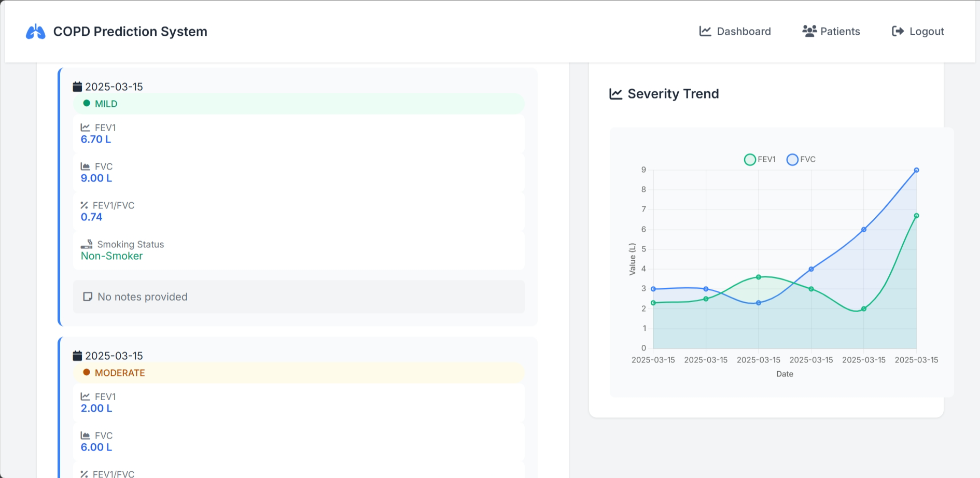Click the green MILD severity badge

298,104
